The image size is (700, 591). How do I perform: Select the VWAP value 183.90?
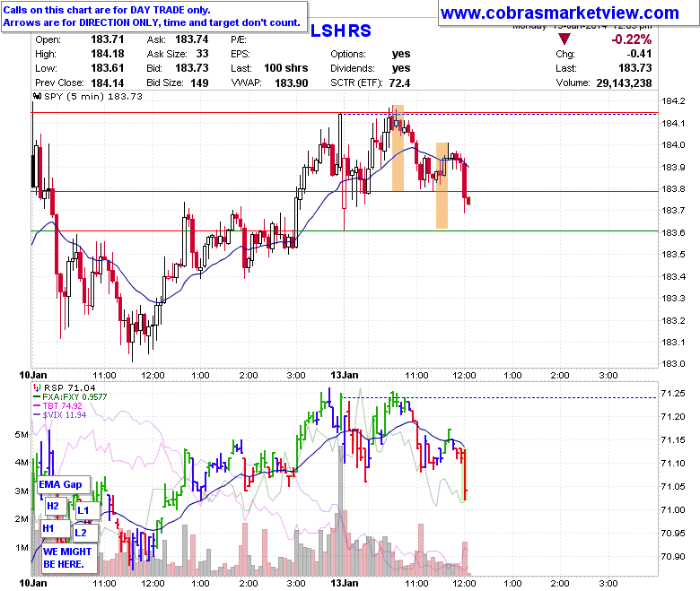pyautogui.click(x=291, y=83)
